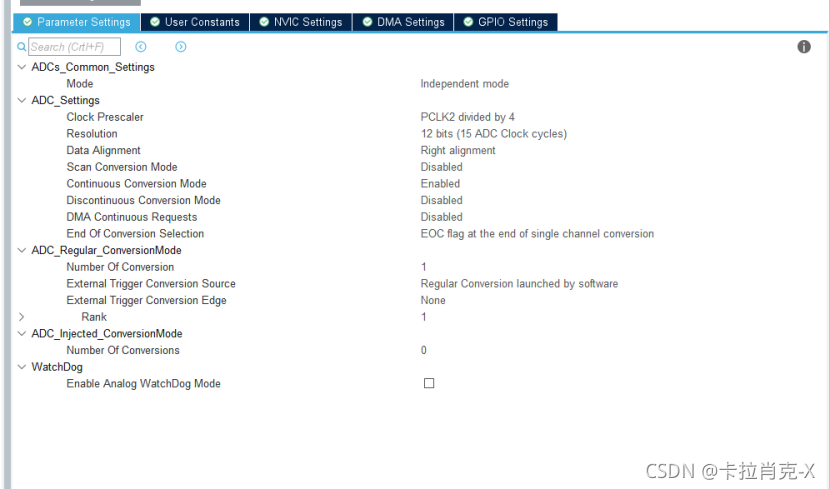The width and height of the screenshot is (830, 489).
Task: Click the Search (Ctrl+F) input field
Action: click(74, 47)
